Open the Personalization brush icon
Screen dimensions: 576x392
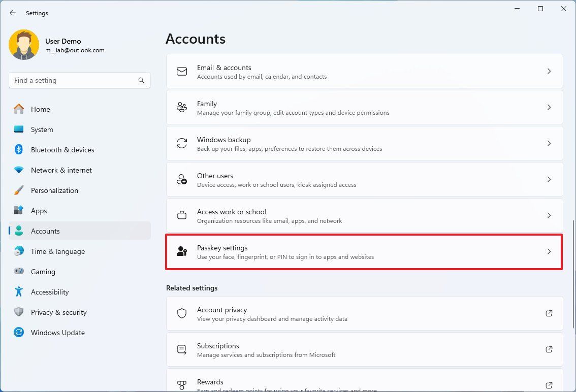point(19,190)
